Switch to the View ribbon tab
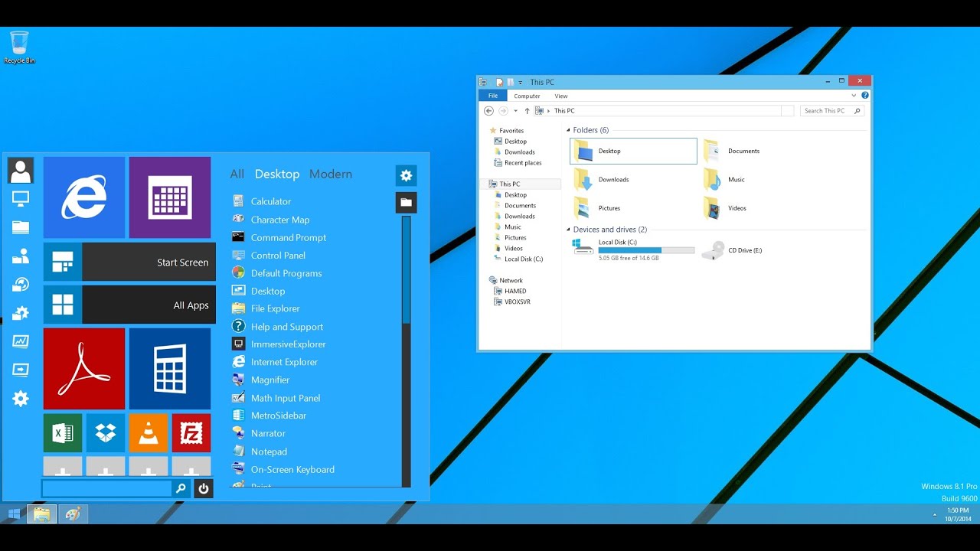 pyautogui.click(x=561, y=95)
